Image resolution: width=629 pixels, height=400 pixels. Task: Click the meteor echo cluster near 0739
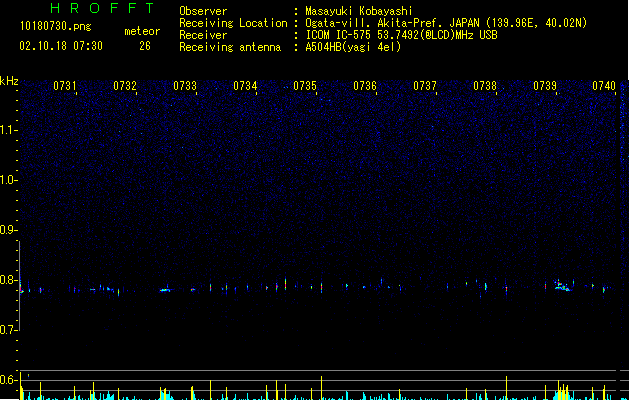click(x=562, y=286)
